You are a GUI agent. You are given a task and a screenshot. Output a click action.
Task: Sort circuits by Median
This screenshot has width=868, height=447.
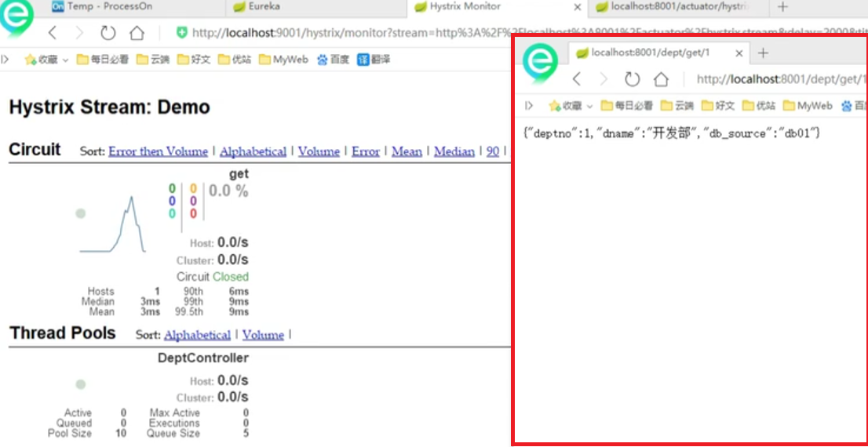454,151
